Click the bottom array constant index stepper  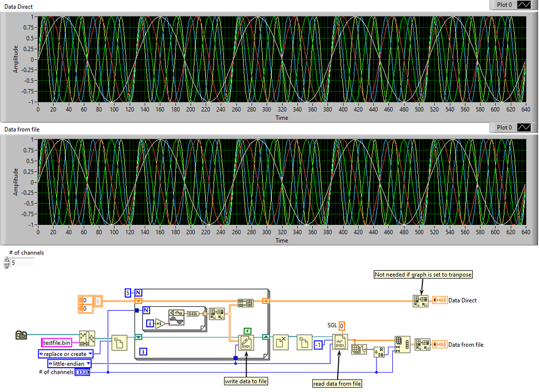coord(80,308)
